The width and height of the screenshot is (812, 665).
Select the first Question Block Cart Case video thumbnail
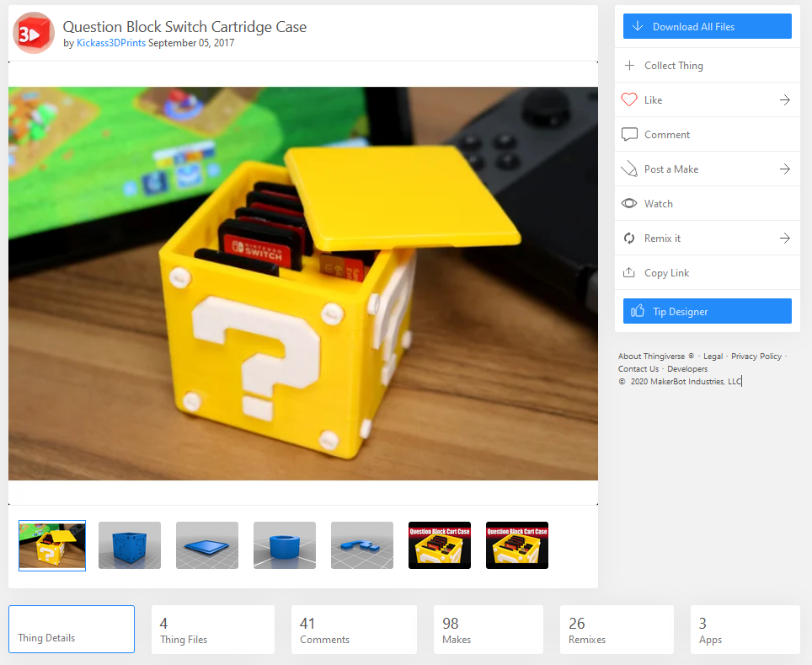440,545
